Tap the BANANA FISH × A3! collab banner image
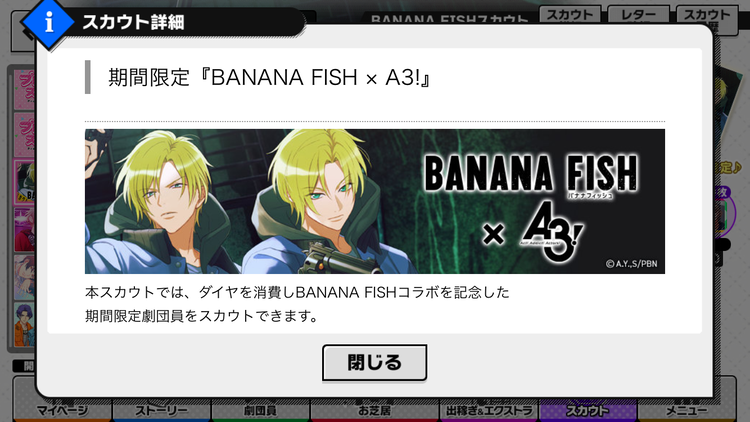 pos(375,201)
